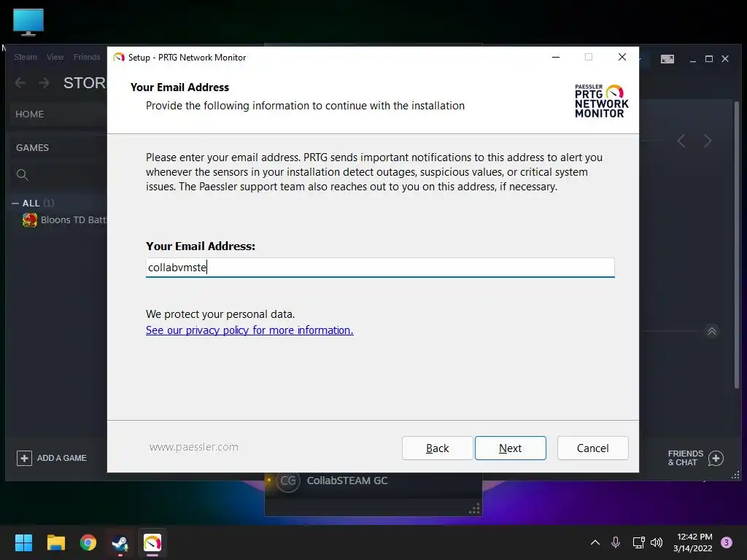Select the CollabSTEAM GC chat entry
The image size is (747, 560).
(347, 481)
